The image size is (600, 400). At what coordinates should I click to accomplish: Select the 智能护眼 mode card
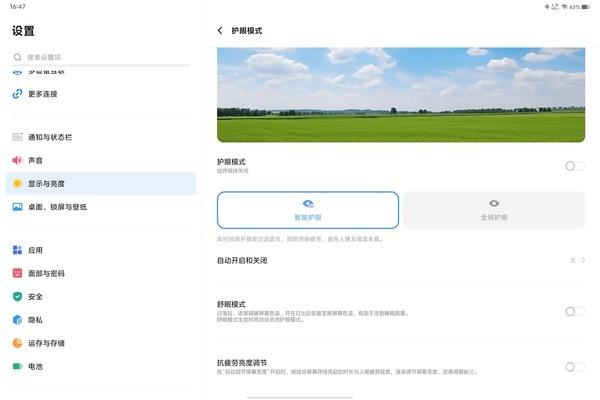[308, 210]
